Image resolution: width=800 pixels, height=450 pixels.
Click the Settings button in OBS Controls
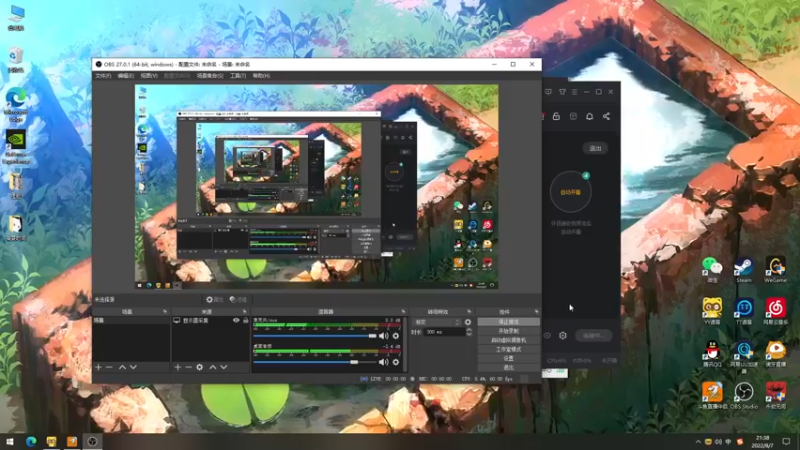508,358
